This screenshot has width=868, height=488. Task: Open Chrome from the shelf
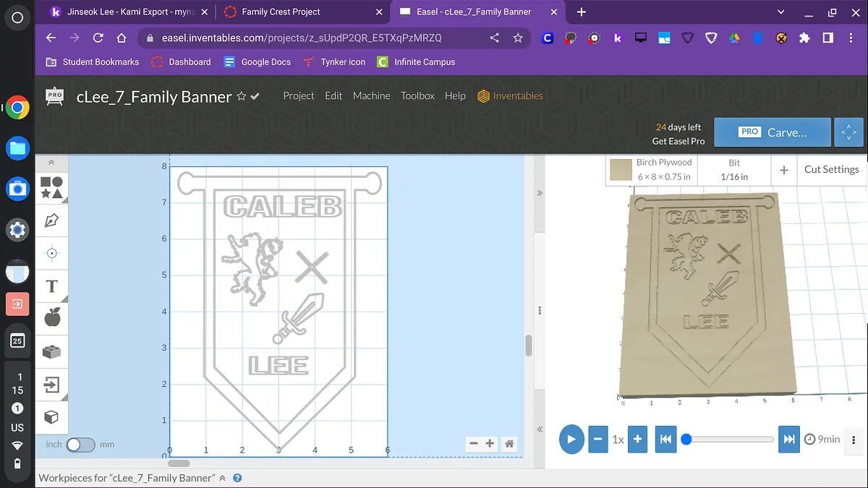click(18, 108)
